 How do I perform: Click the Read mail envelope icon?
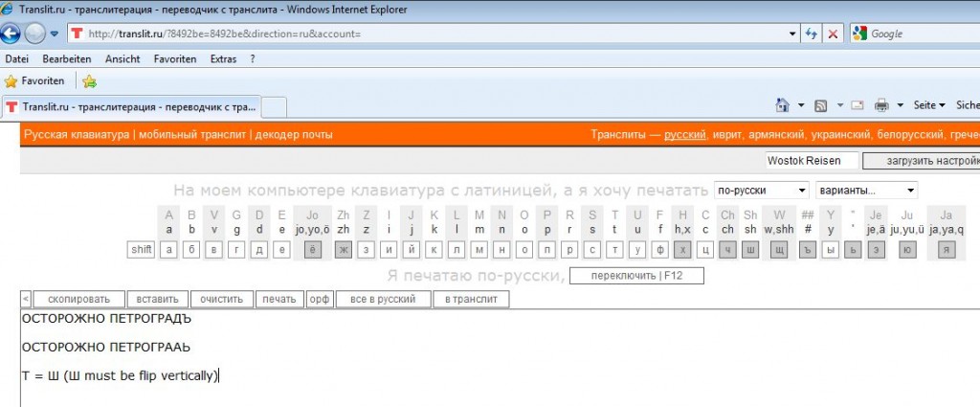(857, 105)
